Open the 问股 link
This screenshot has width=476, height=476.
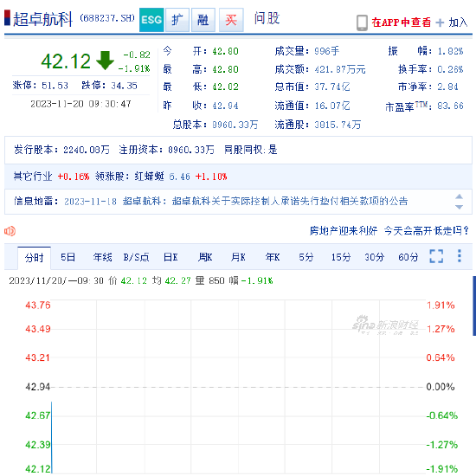click(267, 18)
